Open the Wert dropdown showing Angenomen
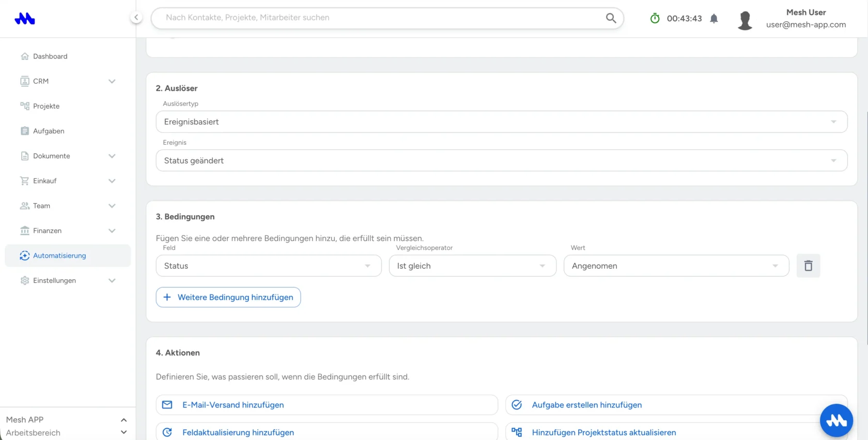868x440 pixels. pos(676,266)
